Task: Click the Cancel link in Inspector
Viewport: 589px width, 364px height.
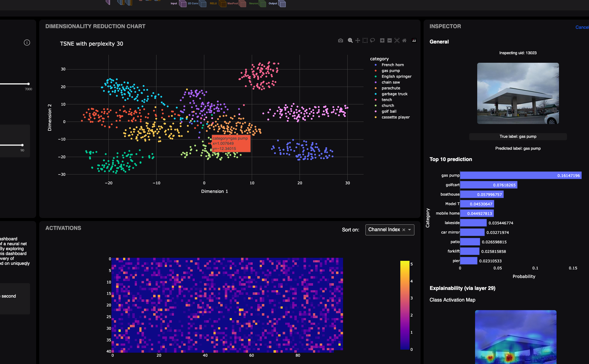Action: tap(582, 27)
